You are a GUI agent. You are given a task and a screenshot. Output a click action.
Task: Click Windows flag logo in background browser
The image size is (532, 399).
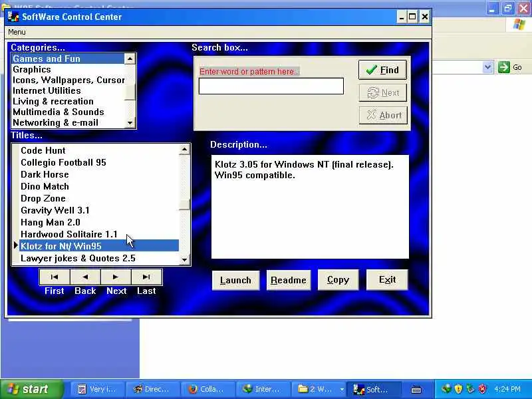click(x=519, y=25)
